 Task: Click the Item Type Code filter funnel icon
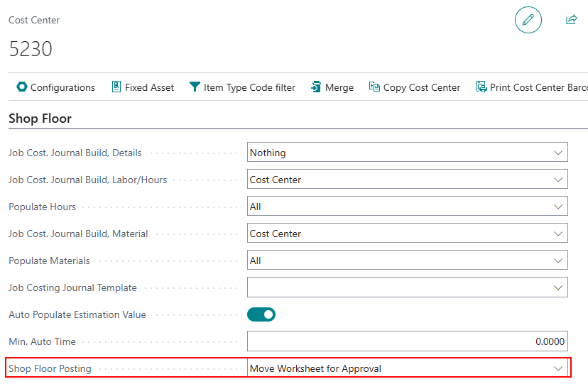coord(195,87)
